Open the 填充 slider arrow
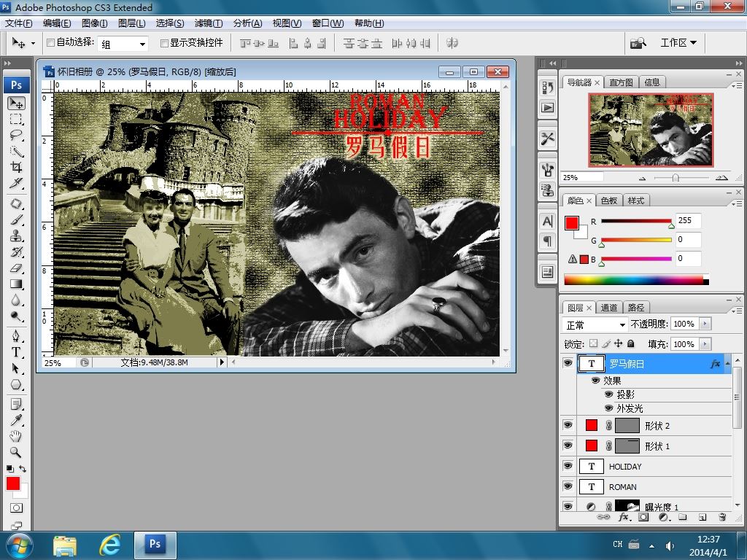The width and height of the screenshot is (747, 560). (x=705, y=344)
